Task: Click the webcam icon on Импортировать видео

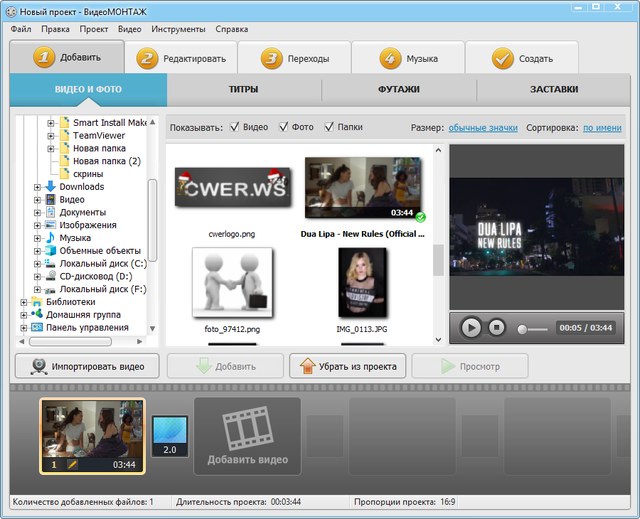Action: point(38,366)
